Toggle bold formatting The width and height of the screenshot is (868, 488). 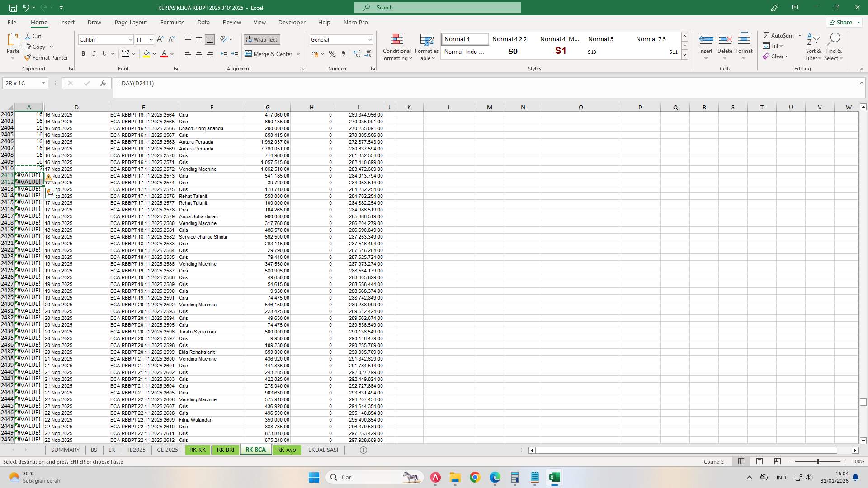[x=83, y=53]
